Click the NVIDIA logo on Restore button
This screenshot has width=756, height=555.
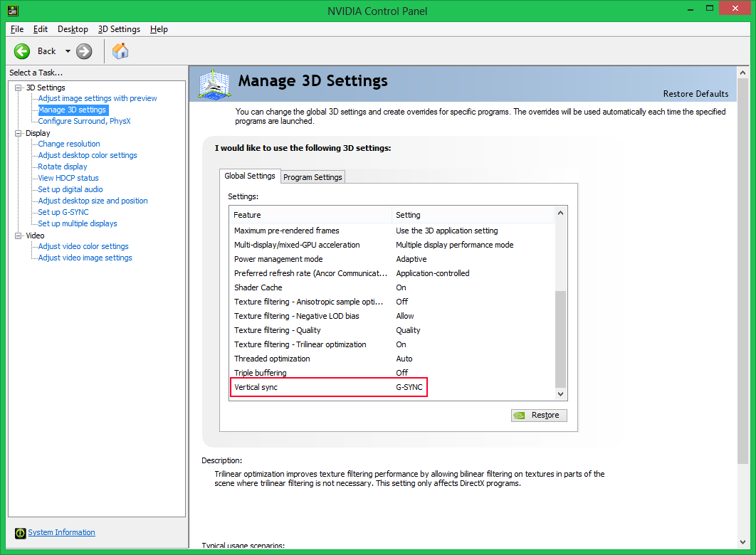[x=519, y=416]
